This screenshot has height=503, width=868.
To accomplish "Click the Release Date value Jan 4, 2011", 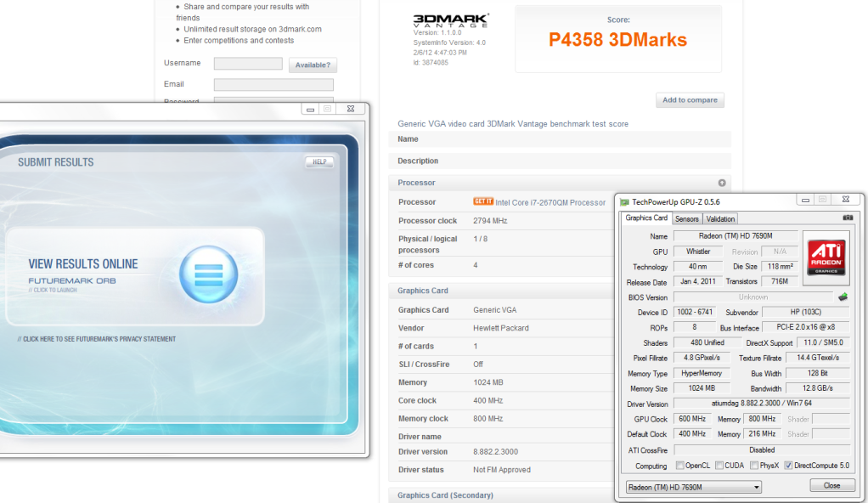I will (698, 281).
